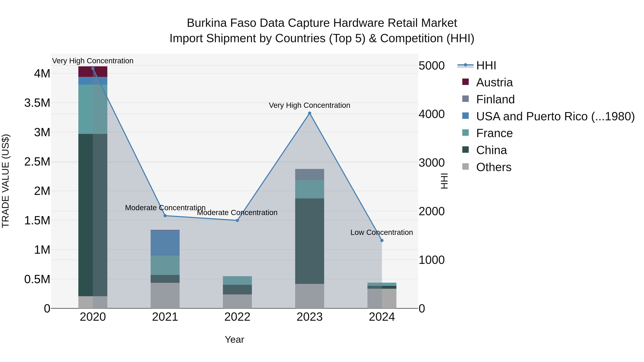Viewport: 644px width, 362px height.
Task: Click the Austria segment of the 2020 bar
Action: point(93,72)
